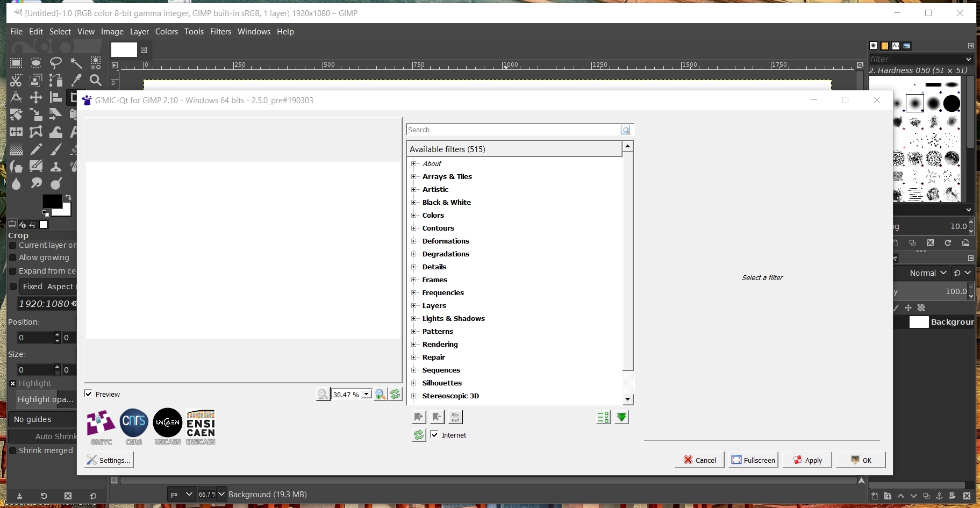The height and width of the screenshot is (508, 980).
Task: Click the filter selection mode checklist icon
Action: [603, 417]
